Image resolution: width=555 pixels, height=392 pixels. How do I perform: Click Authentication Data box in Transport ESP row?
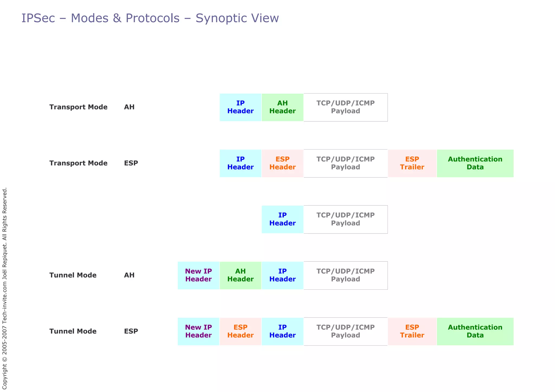(x=475, y=163)
